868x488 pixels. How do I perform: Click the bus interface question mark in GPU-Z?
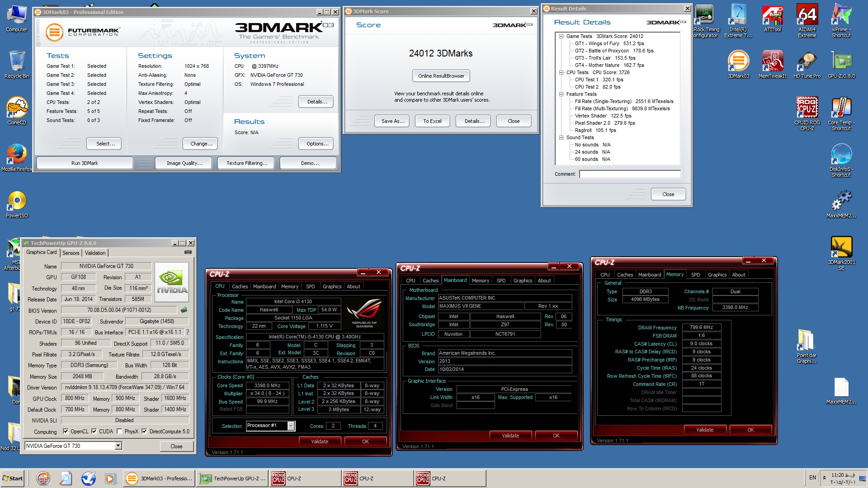click(188, 332)
